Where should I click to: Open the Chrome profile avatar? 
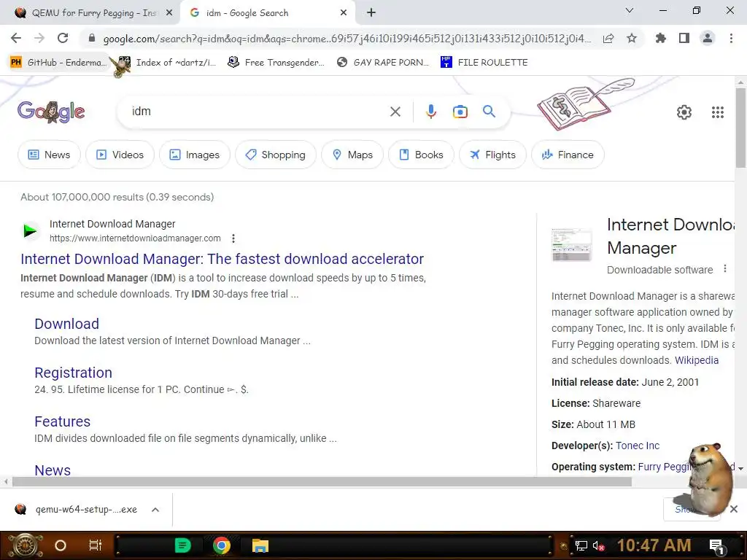click(708, 38)
